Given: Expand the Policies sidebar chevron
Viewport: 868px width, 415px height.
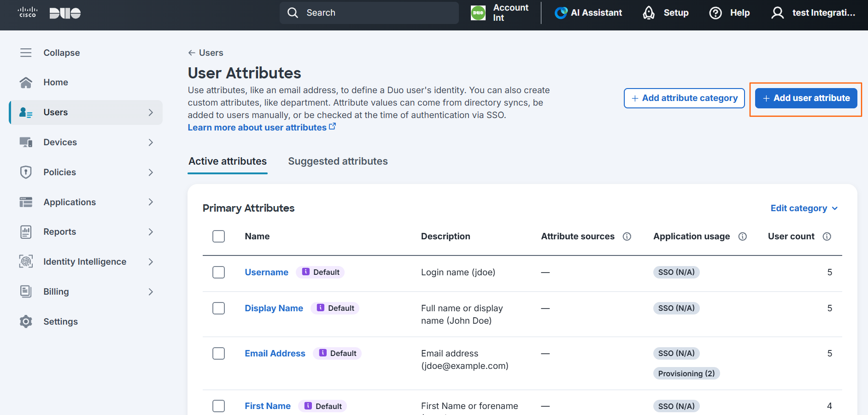Looking at the screenshot, I should 151,172.
